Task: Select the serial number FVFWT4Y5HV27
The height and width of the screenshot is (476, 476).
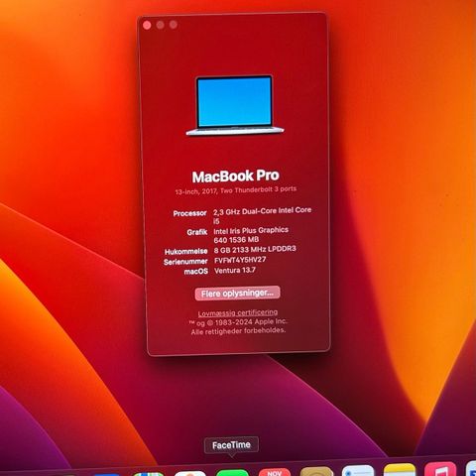Action: (x=240, y=260)
